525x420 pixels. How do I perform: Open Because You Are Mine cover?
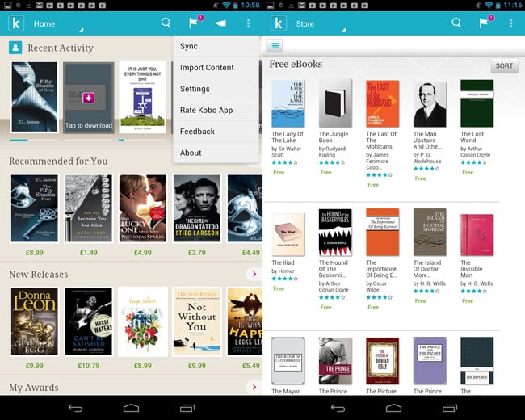(88, 208)
